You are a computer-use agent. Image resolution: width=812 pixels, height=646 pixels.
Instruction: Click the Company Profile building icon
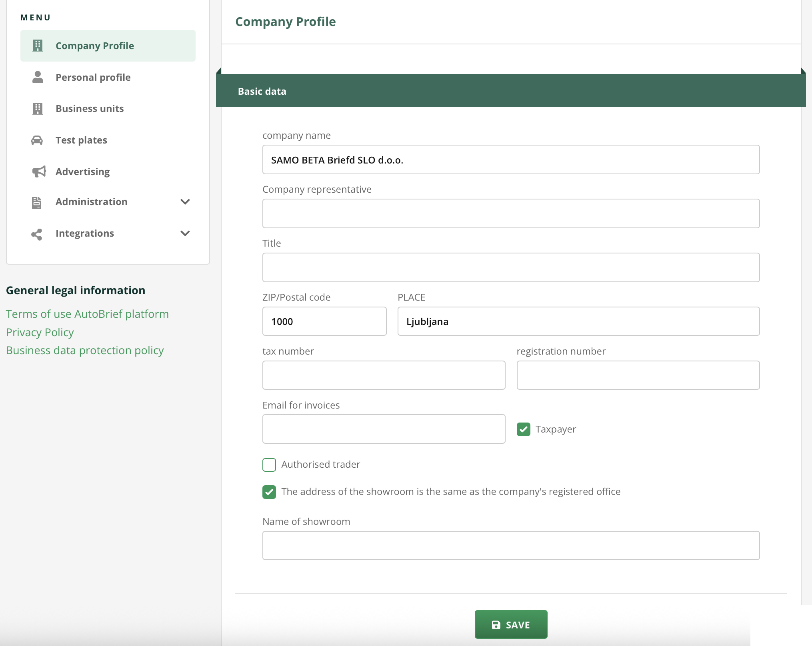[38, 46]
